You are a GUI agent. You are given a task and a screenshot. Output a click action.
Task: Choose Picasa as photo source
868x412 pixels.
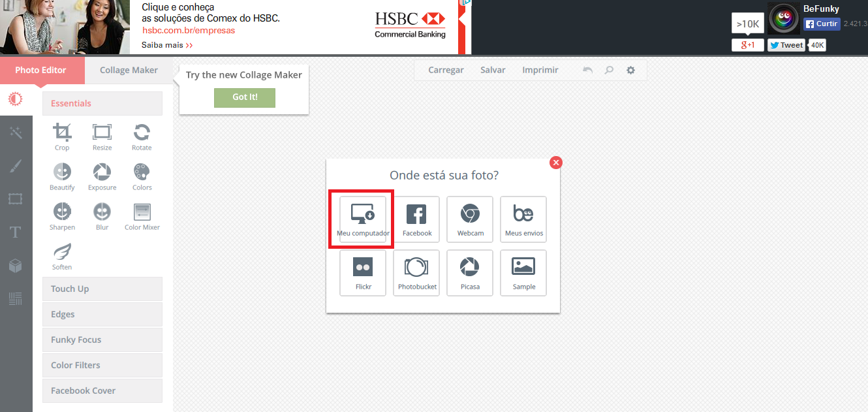470,273
